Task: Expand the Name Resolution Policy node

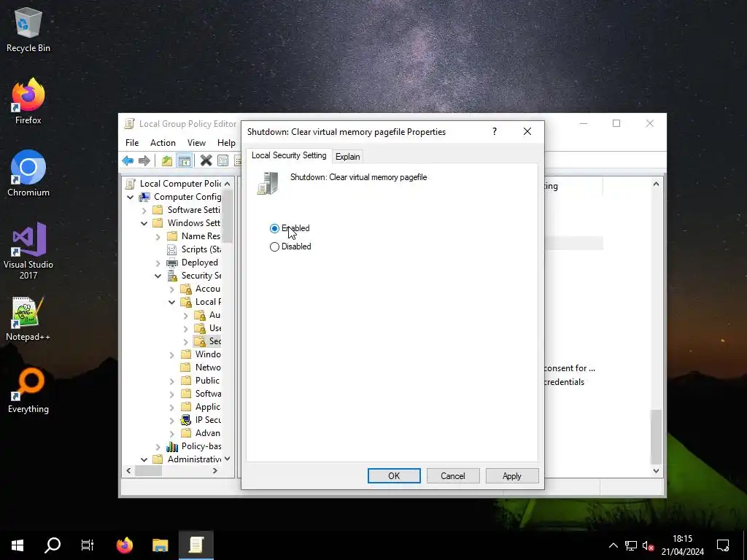Action: tap(158, 236)
